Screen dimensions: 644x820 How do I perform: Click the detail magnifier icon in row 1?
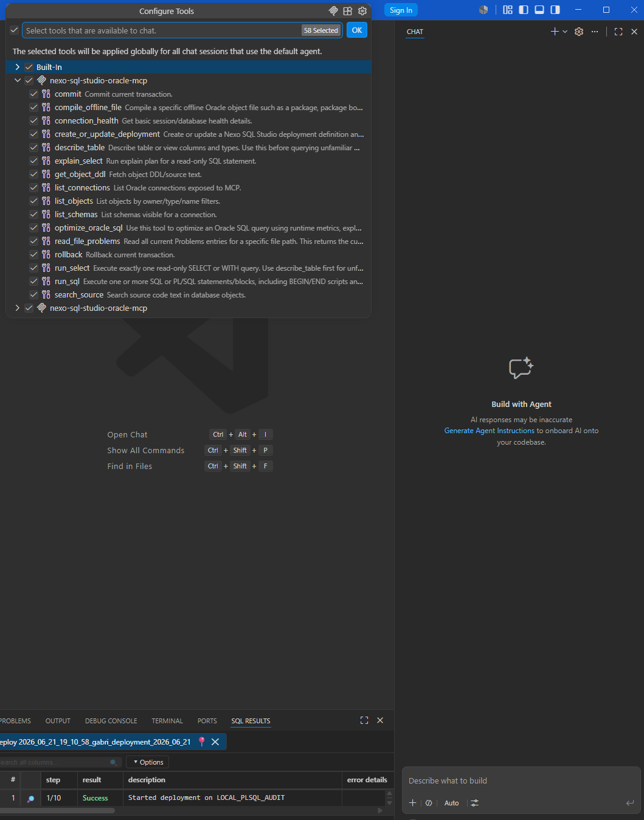[x=30, y=798]
